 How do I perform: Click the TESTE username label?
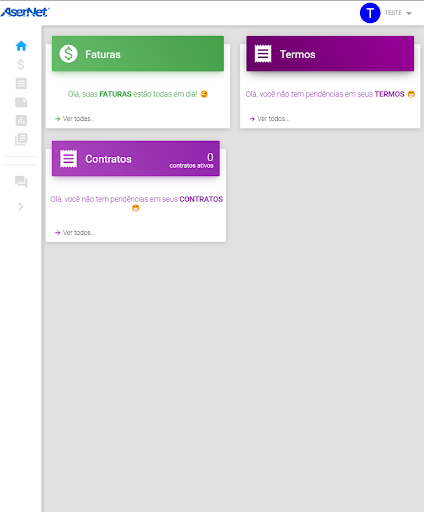(x=393, y=13)
